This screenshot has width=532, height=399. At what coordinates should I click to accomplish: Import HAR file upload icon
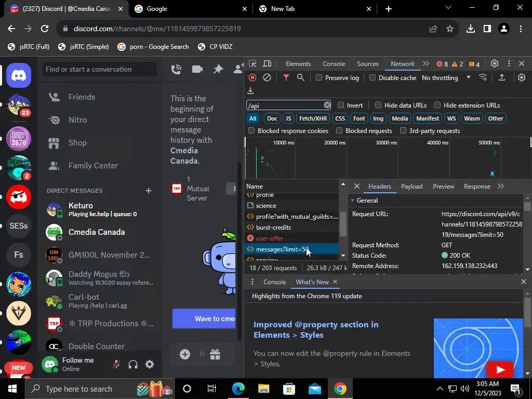pos(502,78)
